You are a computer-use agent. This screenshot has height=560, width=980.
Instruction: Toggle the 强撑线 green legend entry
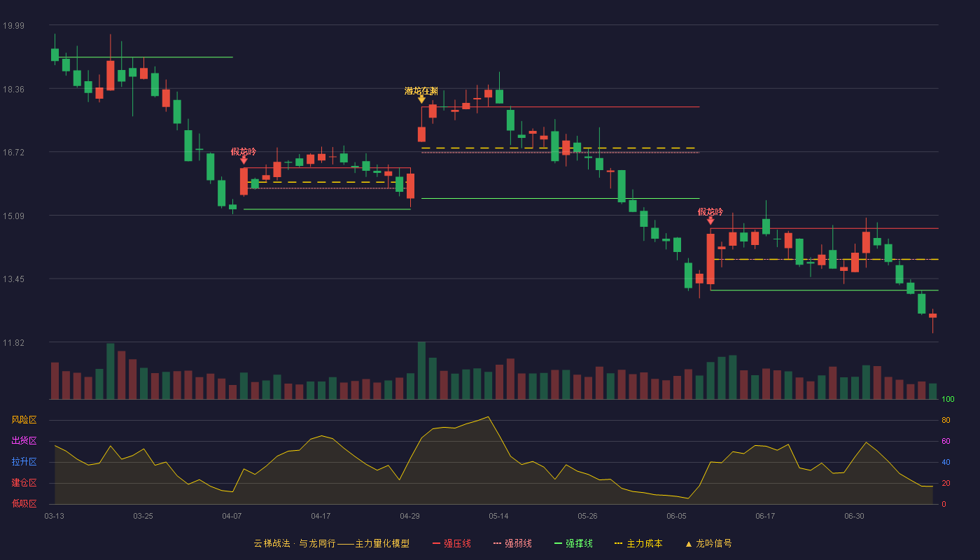click(x=573, y=543)
